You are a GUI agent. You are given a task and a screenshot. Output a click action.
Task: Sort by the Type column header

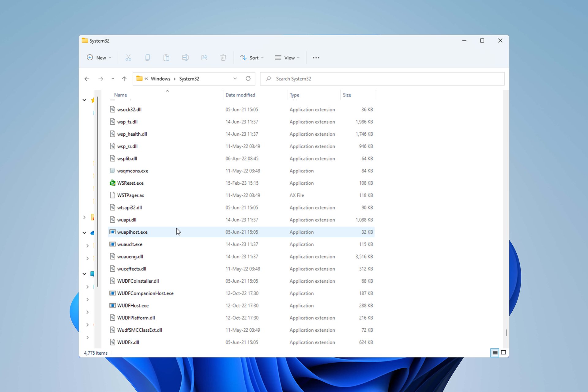pyautogui.click(x=314, y=95)
